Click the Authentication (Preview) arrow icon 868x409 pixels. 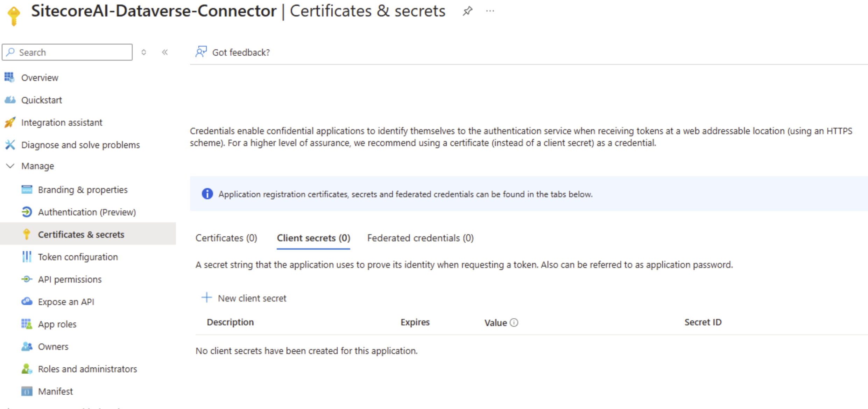[x=27, y=212]
